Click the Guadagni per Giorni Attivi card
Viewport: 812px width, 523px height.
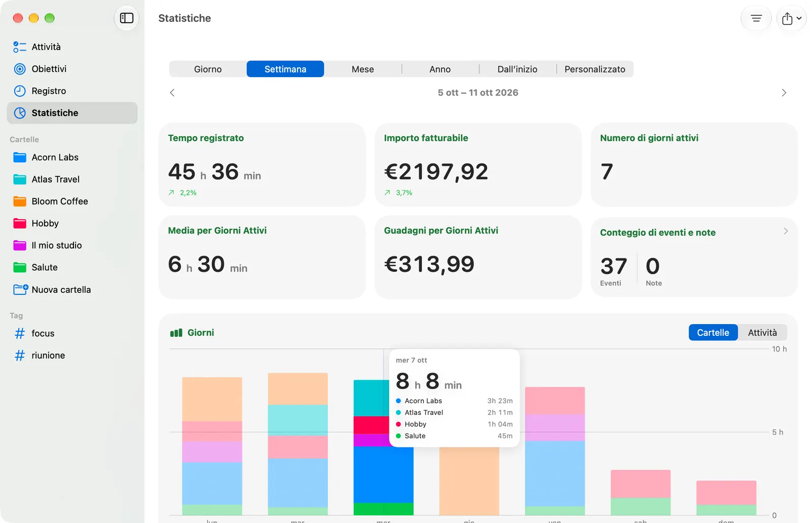[478, 257]
